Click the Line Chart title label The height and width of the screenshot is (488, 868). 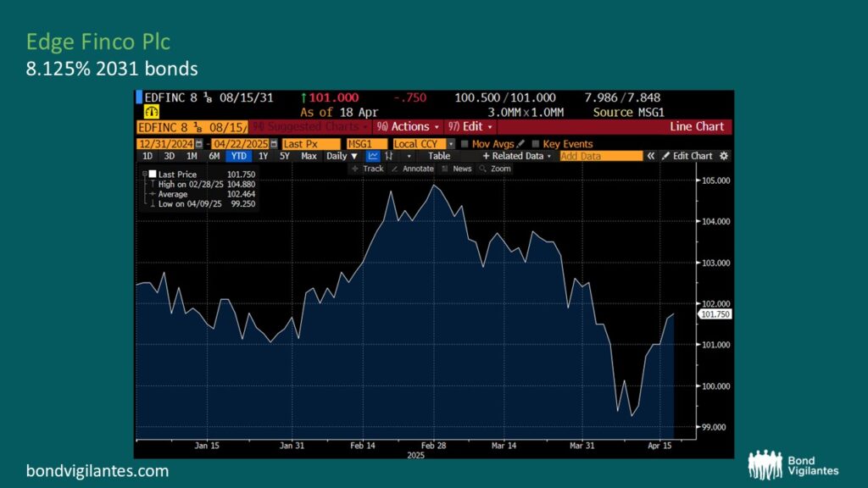pyautogui.click(x=697, y=127)
